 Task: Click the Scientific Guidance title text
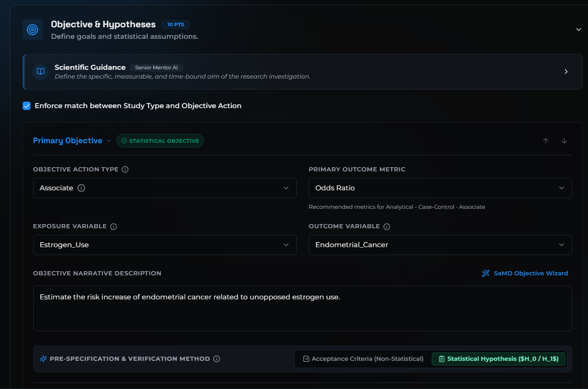90,67
